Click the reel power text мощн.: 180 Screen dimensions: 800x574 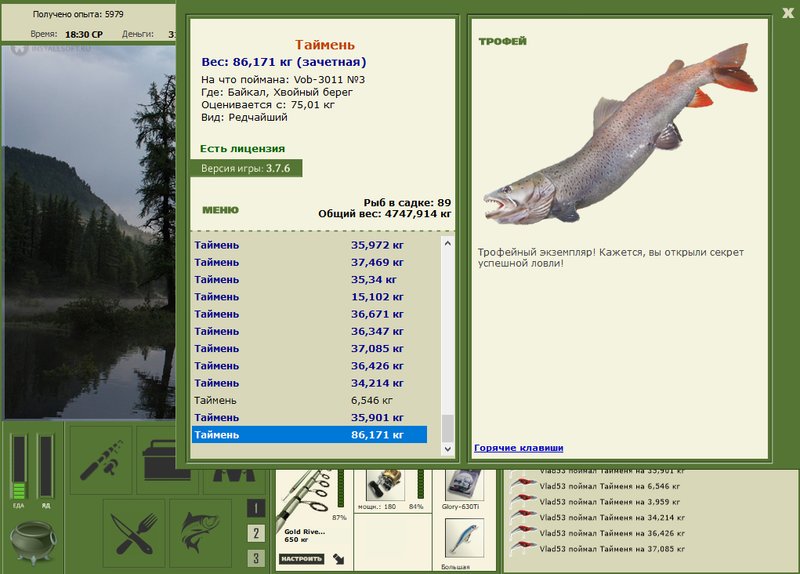[377, 507]
